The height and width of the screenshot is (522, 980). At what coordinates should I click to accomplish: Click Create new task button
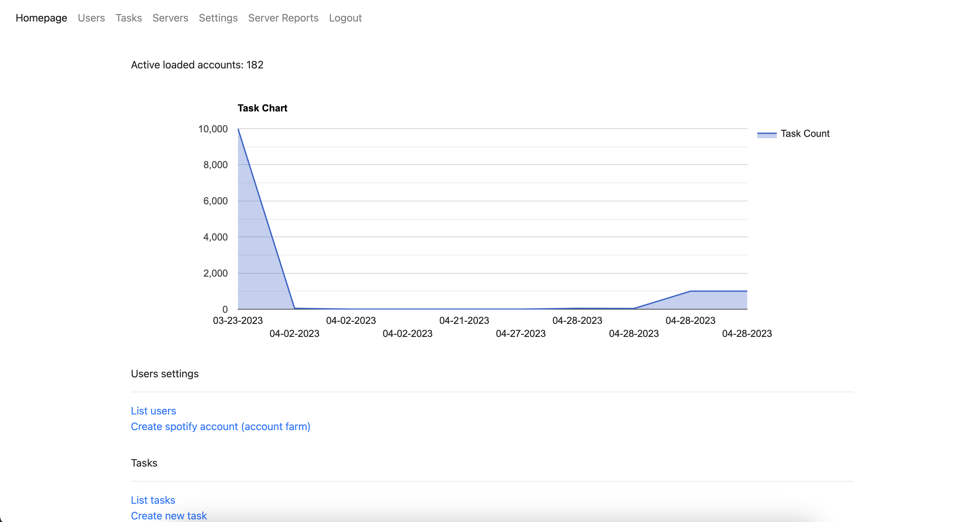coord(169,515)
